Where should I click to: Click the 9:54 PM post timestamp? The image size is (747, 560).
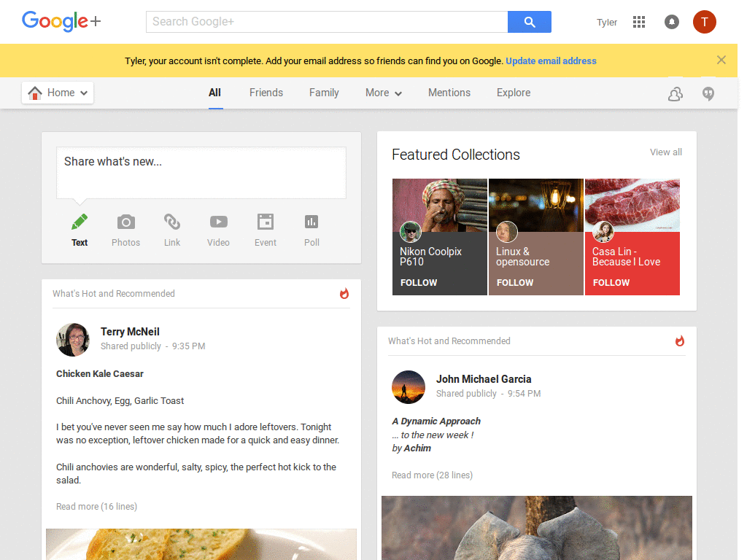pos(524,393)
